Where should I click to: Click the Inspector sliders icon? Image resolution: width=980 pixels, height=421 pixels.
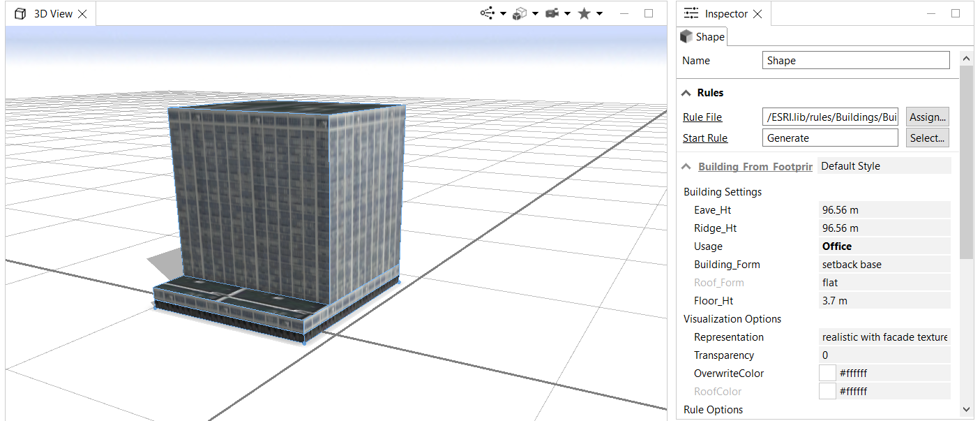[x=691, y=13]
